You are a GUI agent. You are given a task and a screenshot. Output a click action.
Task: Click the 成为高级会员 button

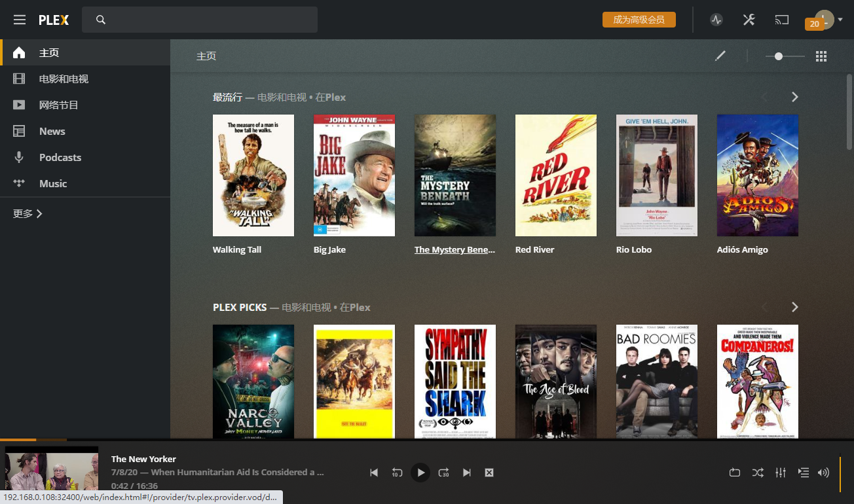point(639,20)
